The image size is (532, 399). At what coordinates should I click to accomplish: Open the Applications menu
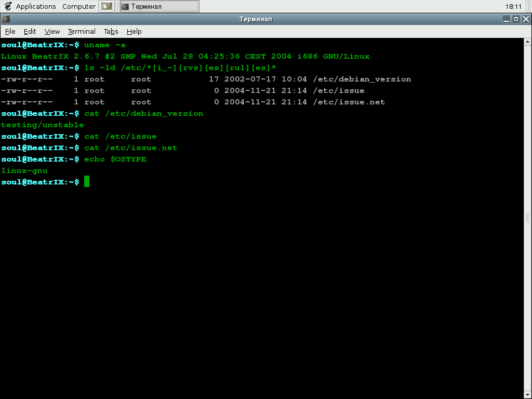point(36,6)
